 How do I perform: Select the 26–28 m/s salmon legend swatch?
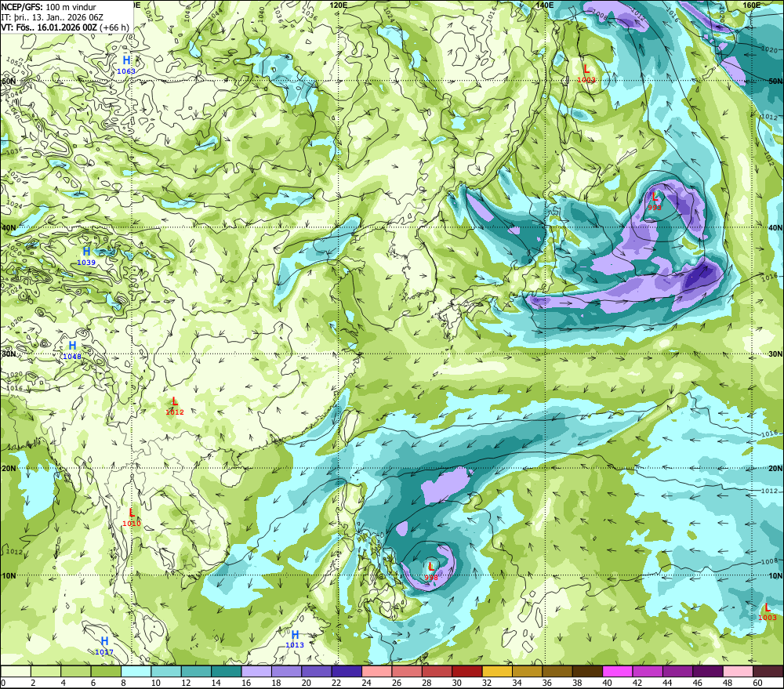pos(407,671)
